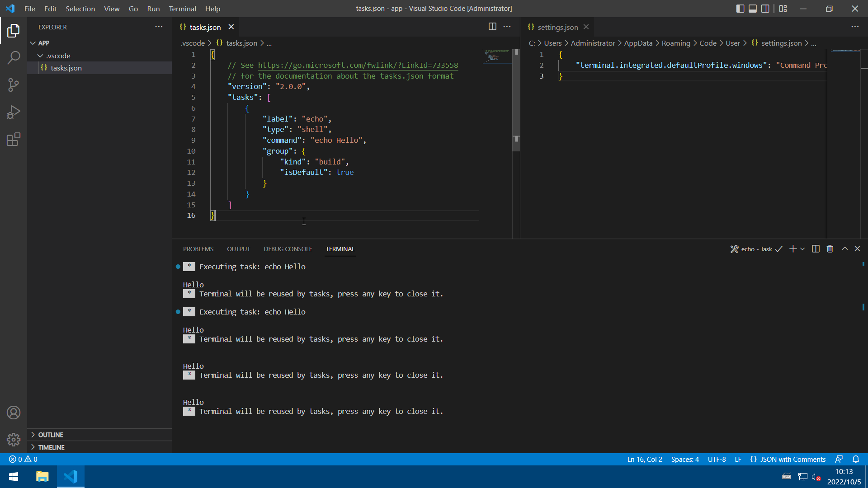Image resolution: width=868 pixels, height=488 pixels.
Task: Maximize the panel size chevron
Action: [844, 249]
